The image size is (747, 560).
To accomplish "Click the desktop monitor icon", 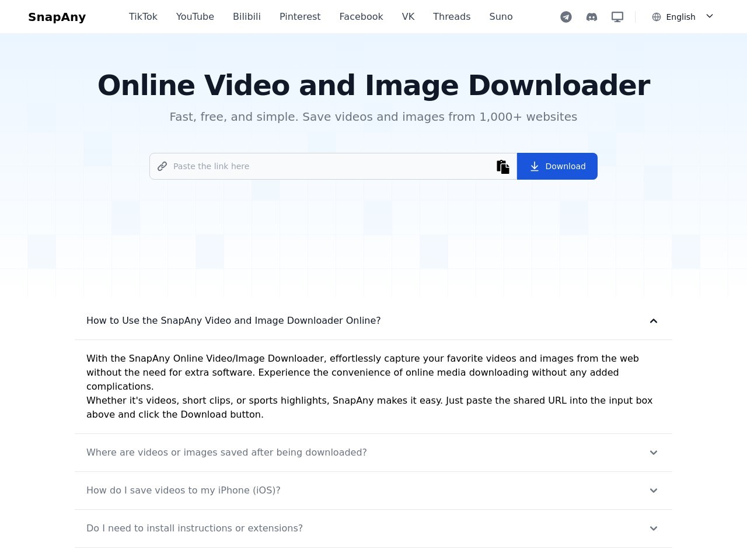I will (x=617, y=17).
